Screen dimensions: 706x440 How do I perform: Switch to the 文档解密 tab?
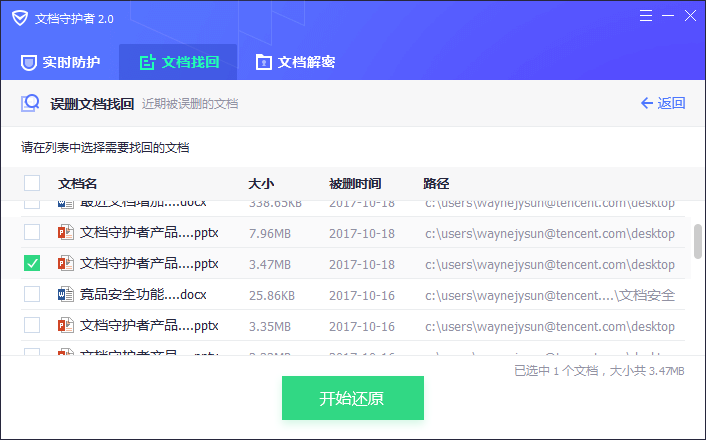[295, 62]
